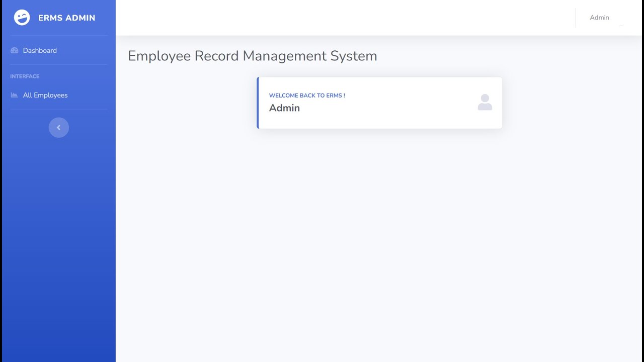Screen dimensions: 644x362
Task: Click the Admin name in the welcome card
Action: point(284,108)
